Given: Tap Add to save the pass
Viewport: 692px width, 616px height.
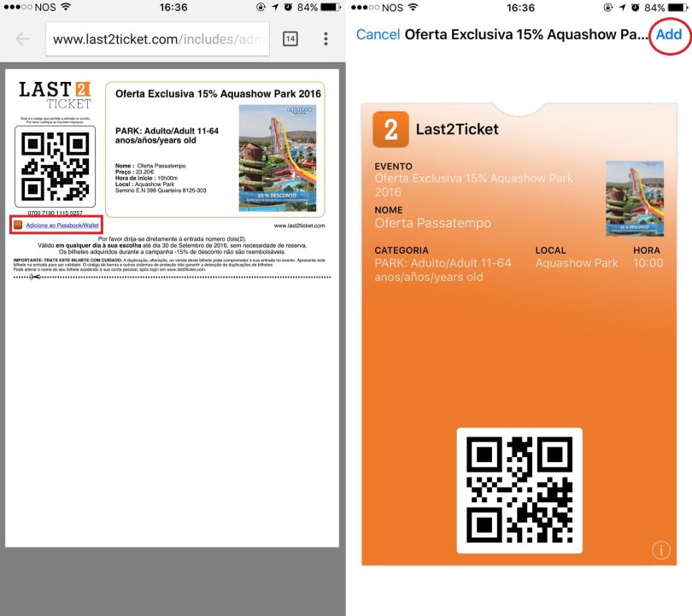Looking at the screenshot, I should tap(669, 34).
